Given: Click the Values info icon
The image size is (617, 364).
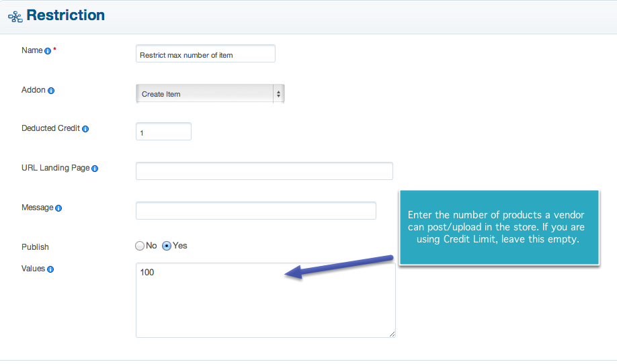Looking at the screenshot, I should (x=50, y=269).
